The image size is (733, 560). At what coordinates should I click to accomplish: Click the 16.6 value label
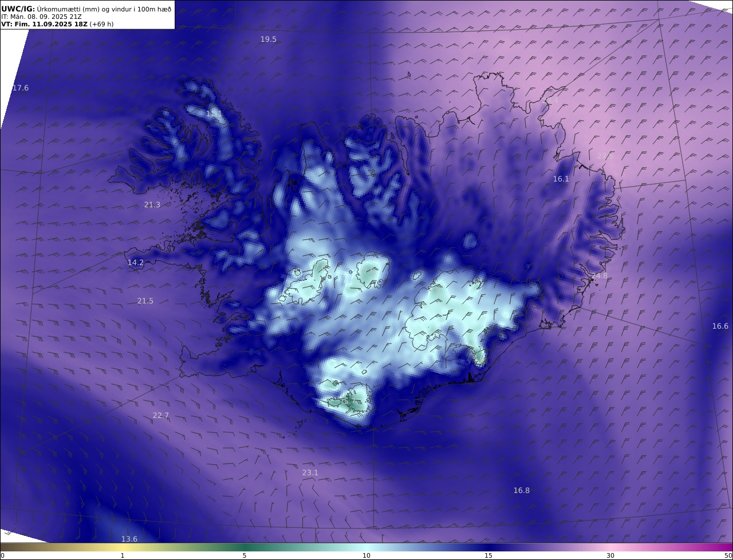pos(720,326)
